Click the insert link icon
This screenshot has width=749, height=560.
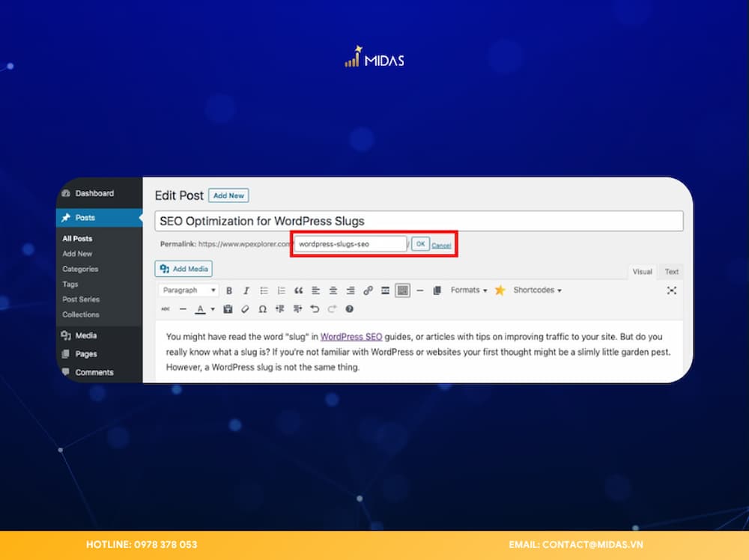click(368, 290)
